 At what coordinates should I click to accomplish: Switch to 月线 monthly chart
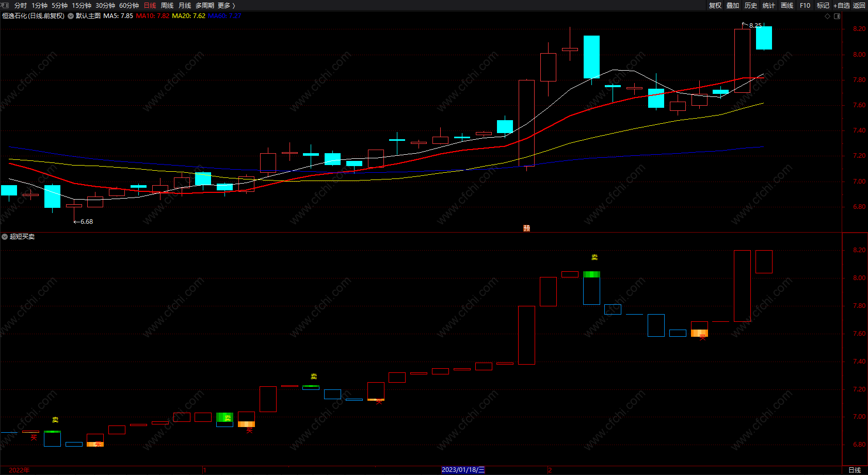tap(185, 5)
